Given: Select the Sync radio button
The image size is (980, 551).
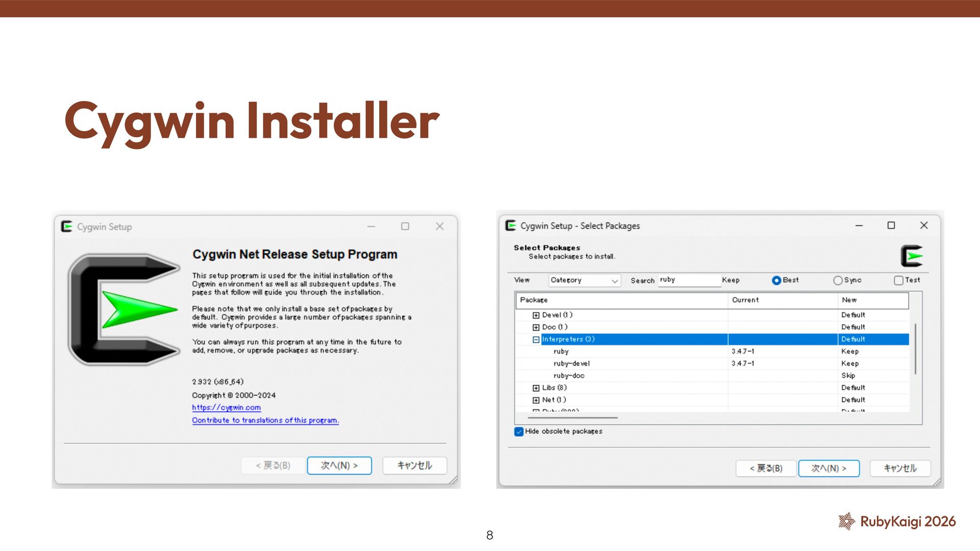Looking at the screenshot, I should [838, 280].
